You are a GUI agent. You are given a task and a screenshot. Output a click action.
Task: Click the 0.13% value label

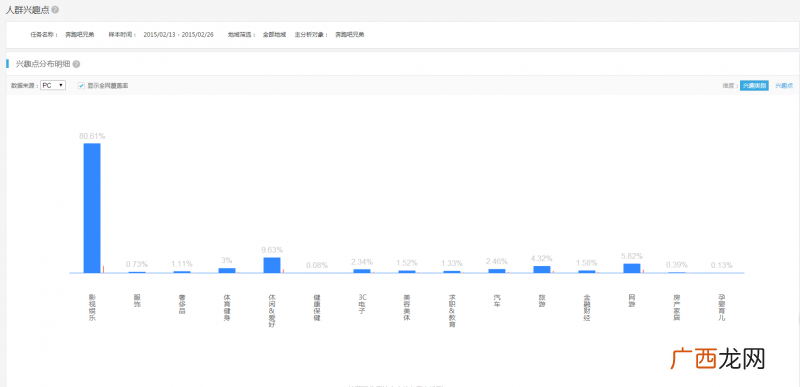click(721, 265)
